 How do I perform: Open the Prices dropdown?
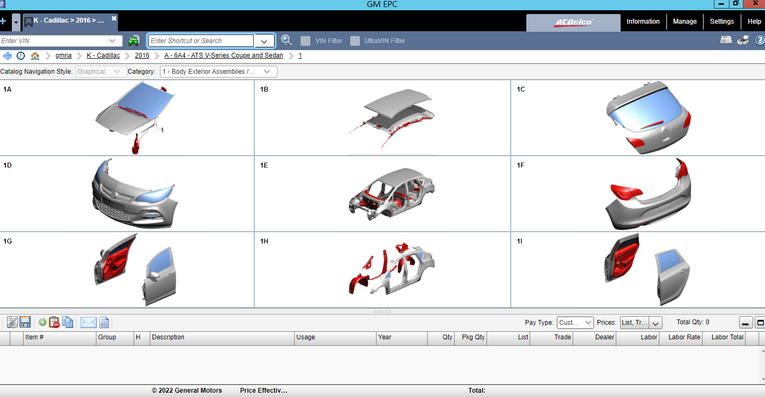coord(641,322)
